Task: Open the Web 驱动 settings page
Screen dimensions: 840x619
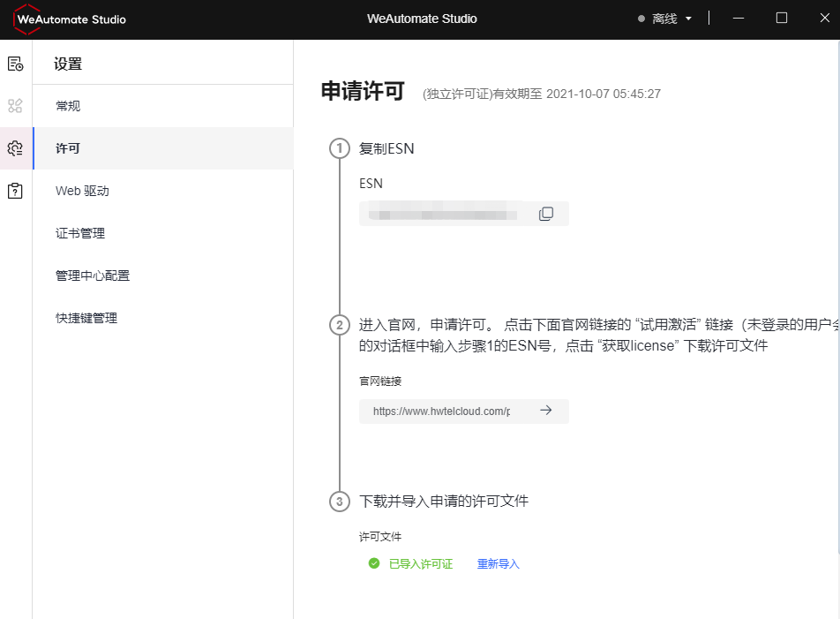Action: click(79, 190)
